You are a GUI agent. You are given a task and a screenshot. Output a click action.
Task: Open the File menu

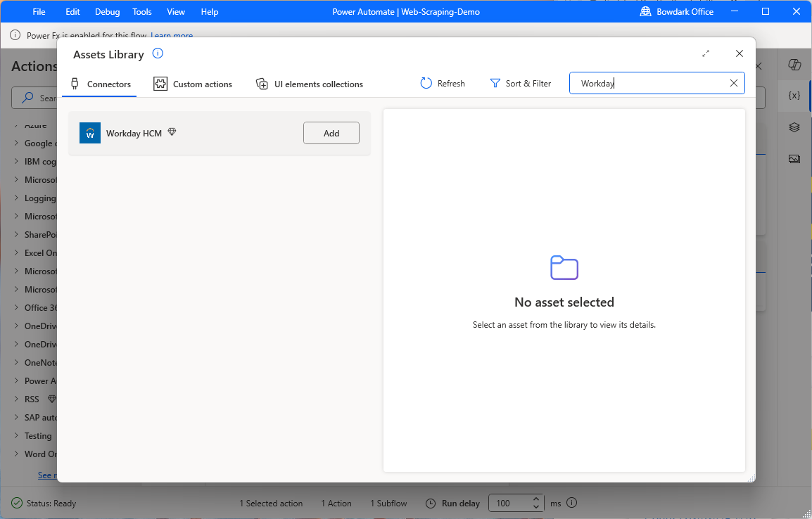point(39,11)
